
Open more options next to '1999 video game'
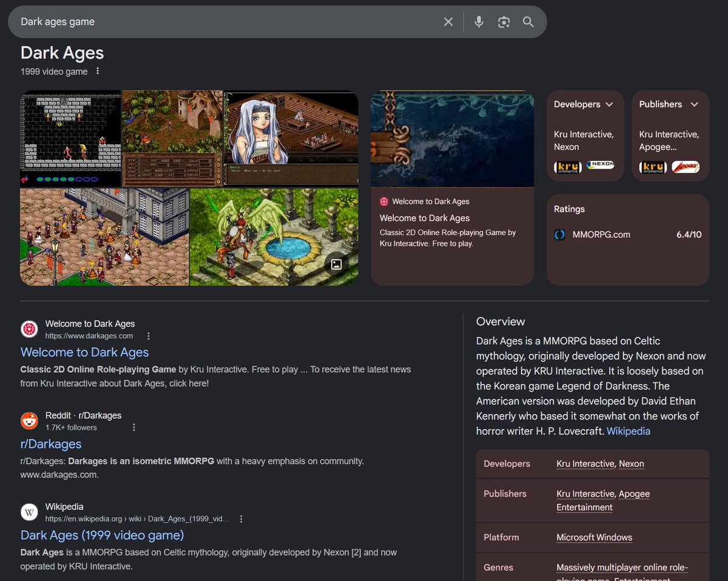point(98,72)
